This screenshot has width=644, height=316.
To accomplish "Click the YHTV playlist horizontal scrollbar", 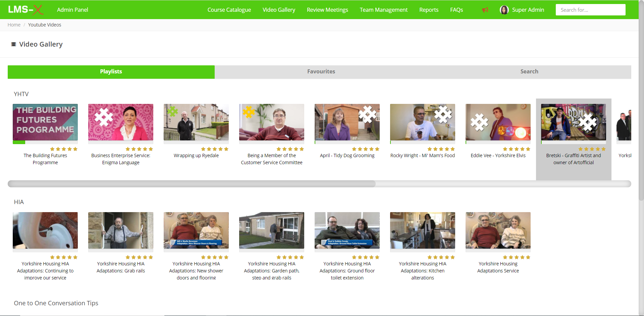I will [x=191, y=184].
